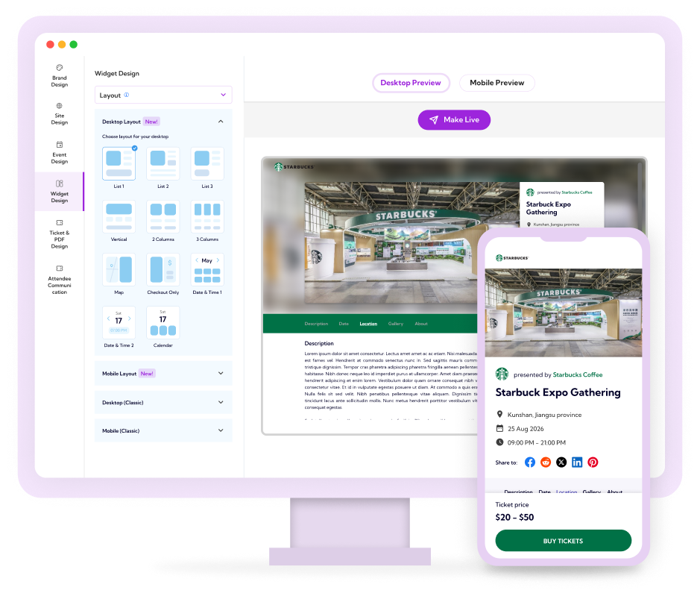700x593 pixels.
Task: Expand the Mobile (Classic) section
Action: pyautogui.click(x=163, y=430)
